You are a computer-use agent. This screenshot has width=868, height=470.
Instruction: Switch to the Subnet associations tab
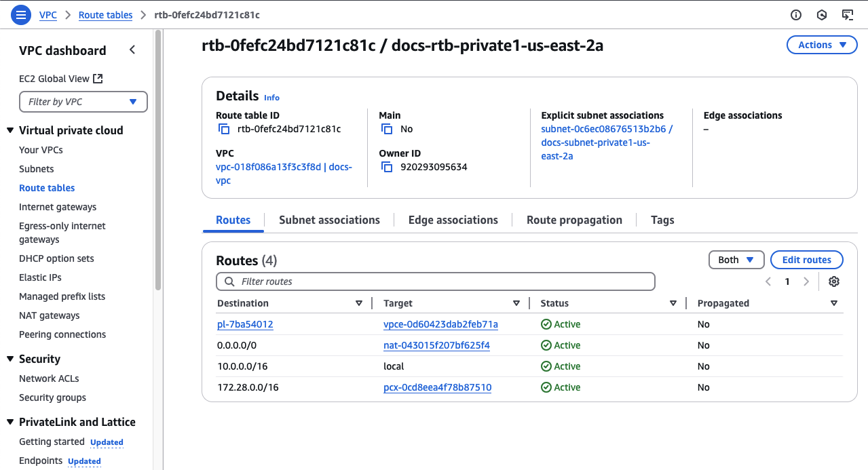[x=329, y=220]
